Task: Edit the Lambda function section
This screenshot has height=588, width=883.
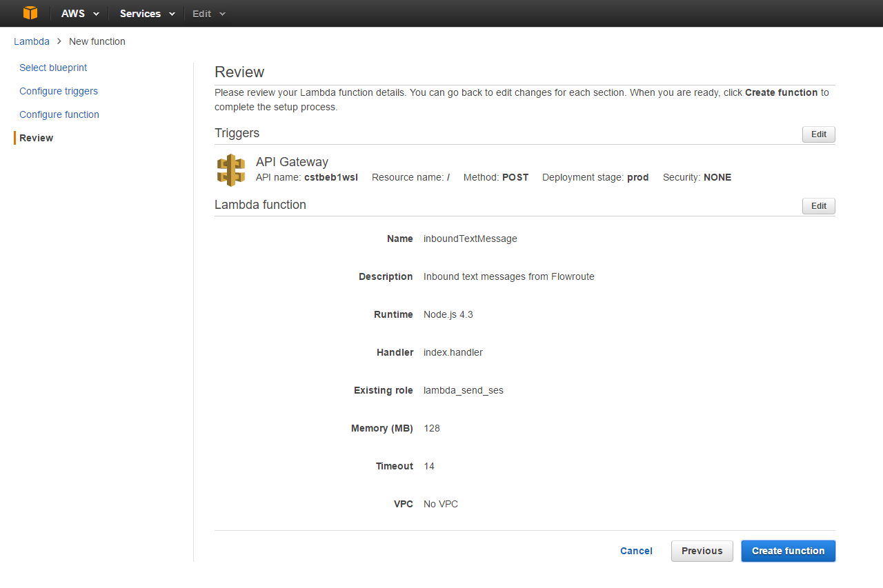Action: tap(819, 206)
